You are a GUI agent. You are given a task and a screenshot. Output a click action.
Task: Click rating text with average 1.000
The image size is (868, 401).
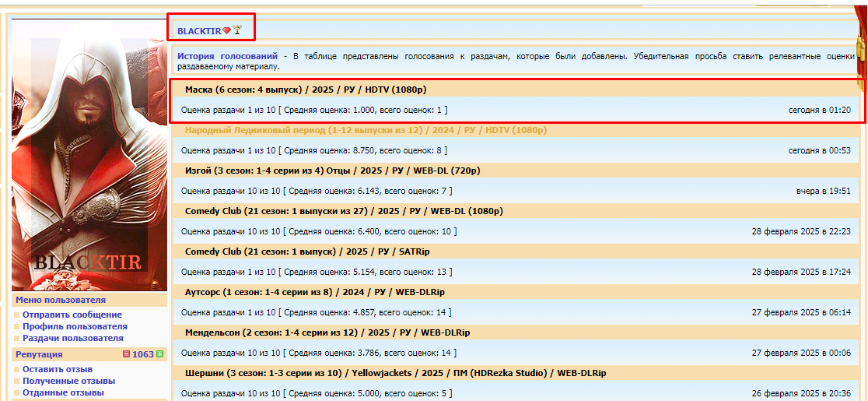pos(314,111)
